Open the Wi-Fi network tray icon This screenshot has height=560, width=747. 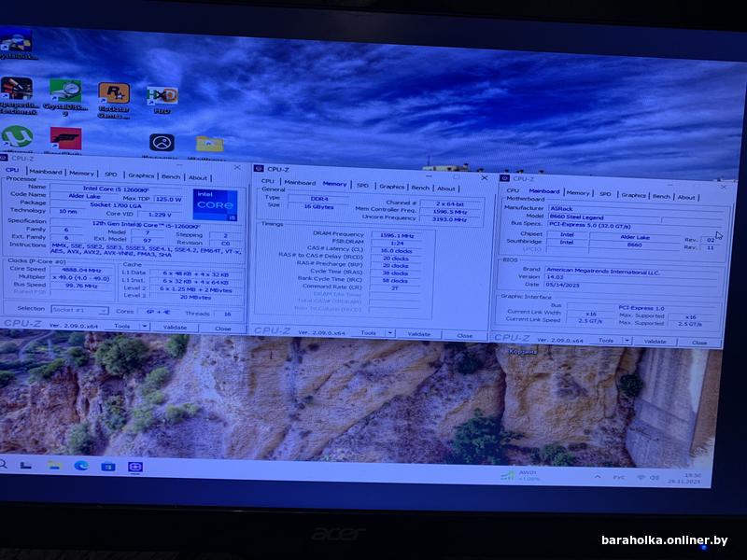click(641, 477)
